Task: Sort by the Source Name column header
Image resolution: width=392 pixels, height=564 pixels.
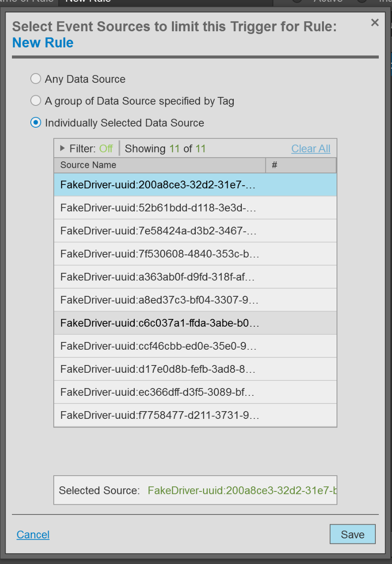Action: point(160,165)
